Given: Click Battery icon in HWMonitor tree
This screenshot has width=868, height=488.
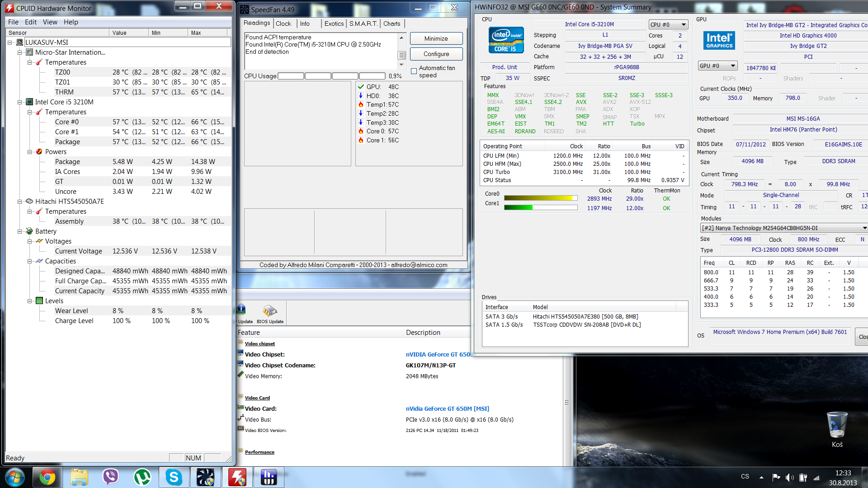Looking at the screenshot, I should coord(29,231).
